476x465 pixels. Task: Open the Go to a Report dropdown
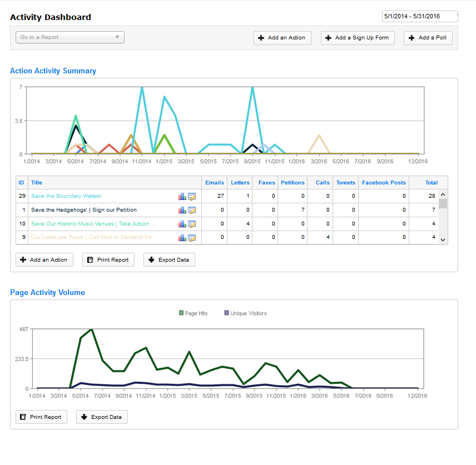pyautogui.click(x=70, y=37)
